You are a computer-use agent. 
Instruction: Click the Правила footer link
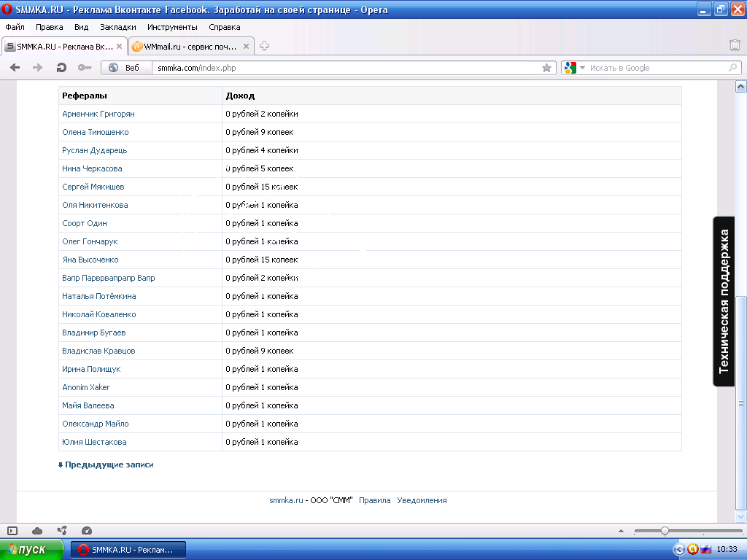[374, 500]
